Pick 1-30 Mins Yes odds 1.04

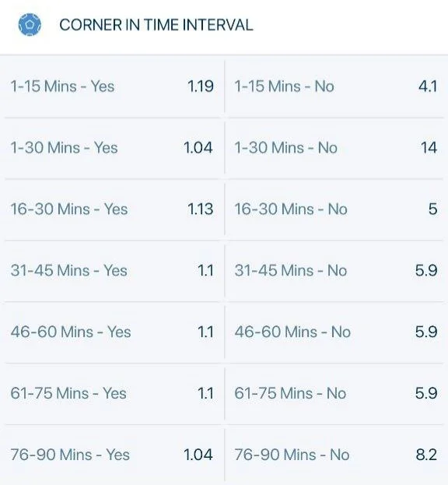click(112, 148)
